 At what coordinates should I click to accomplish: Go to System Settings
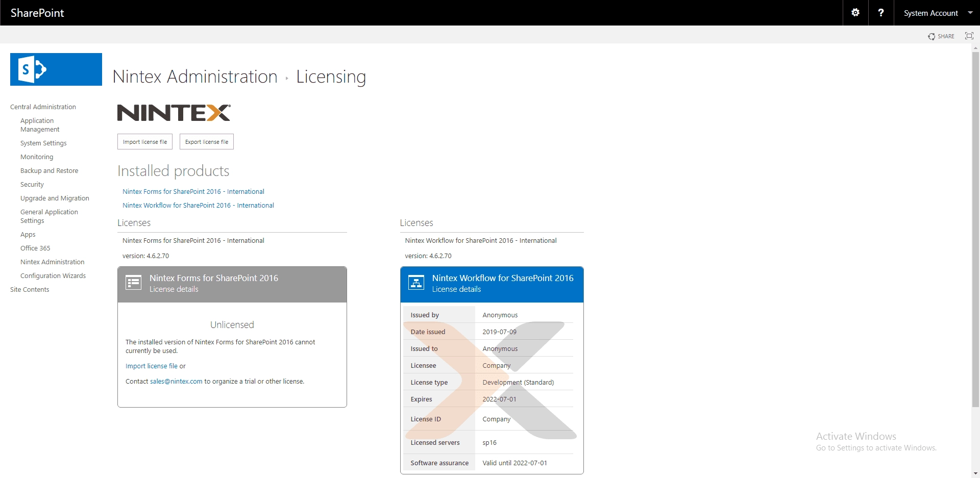coord(43,143)
